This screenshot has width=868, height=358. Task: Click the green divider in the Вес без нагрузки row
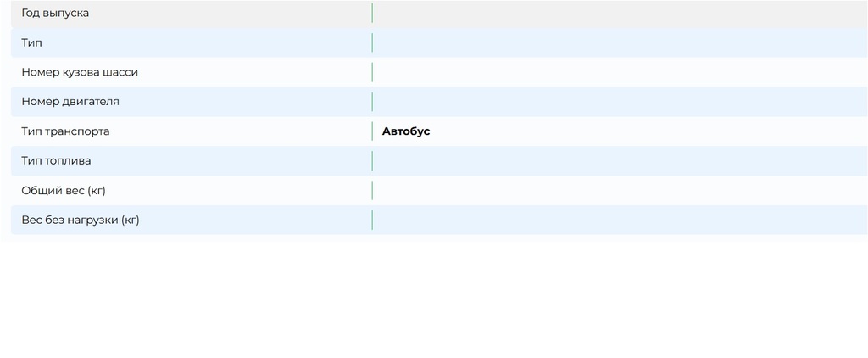coord(372,221)
